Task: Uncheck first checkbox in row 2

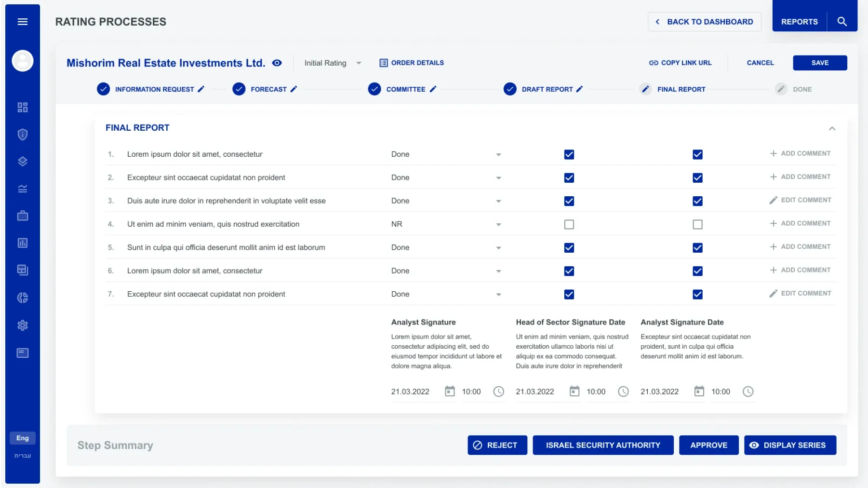Action: [569, 178]
